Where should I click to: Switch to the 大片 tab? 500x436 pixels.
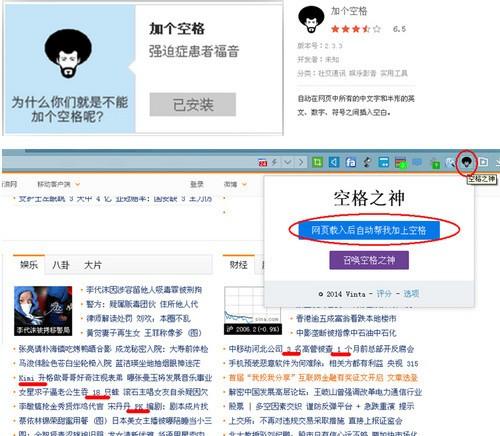click(92, 265)
